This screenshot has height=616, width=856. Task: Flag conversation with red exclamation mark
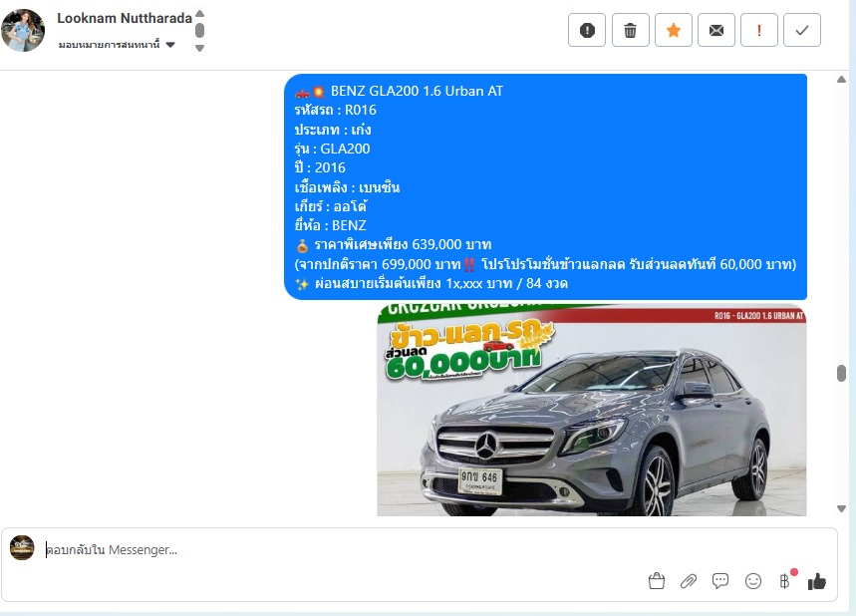click(758, 30)
